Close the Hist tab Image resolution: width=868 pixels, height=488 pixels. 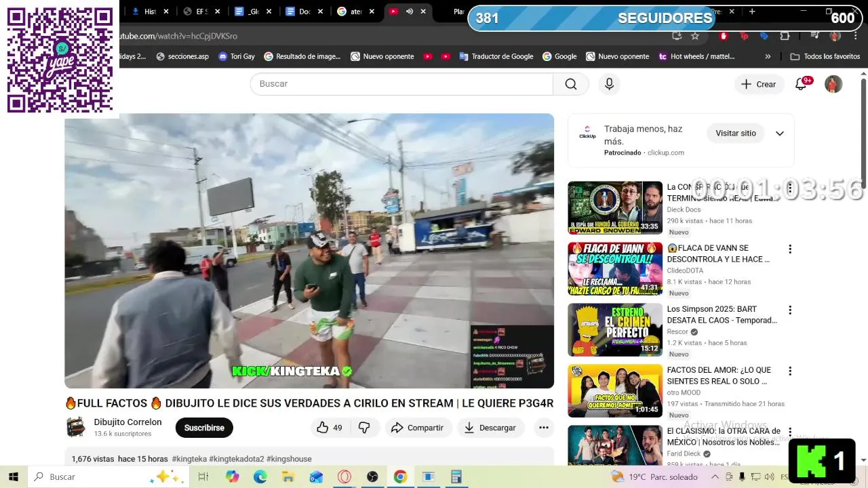(x=166, y=12)
